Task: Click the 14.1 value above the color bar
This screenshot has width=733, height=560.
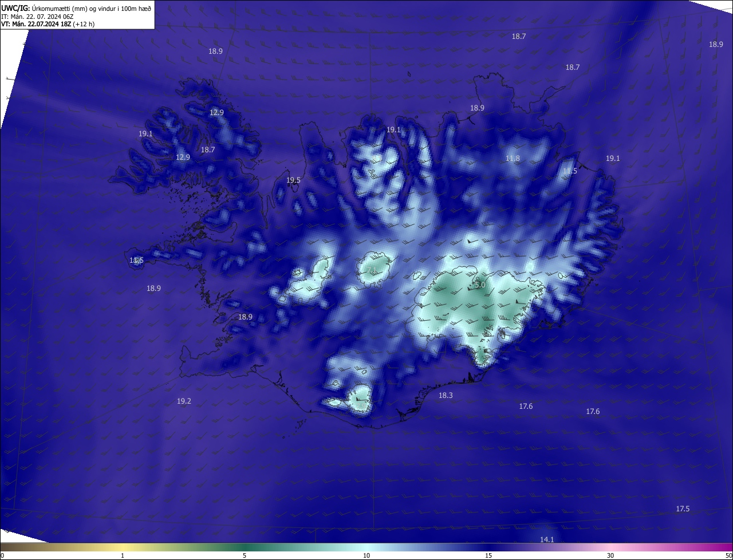Action: 547,539
